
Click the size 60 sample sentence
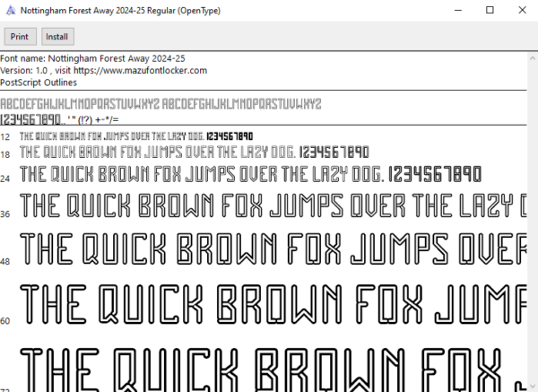[273, 304]
